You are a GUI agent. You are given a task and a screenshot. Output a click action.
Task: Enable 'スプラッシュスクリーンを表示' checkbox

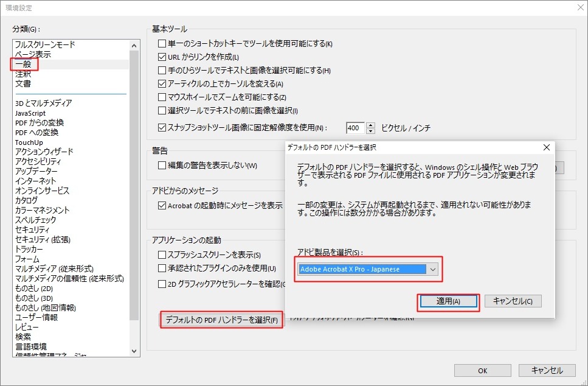pos(162,254)
